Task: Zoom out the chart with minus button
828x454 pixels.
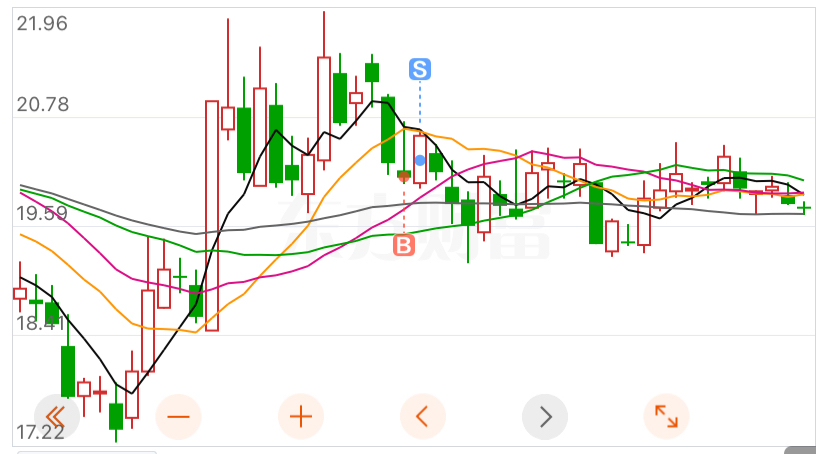Action: (x=178, y=417)
